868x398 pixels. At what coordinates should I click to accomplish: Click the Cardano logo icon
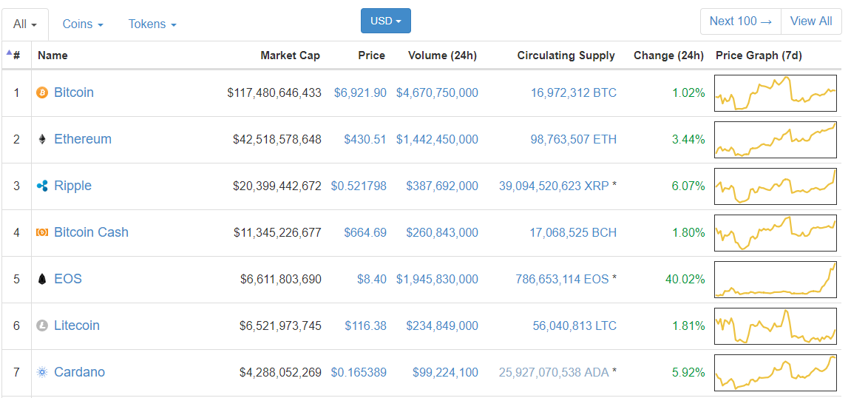coord(42,372)
